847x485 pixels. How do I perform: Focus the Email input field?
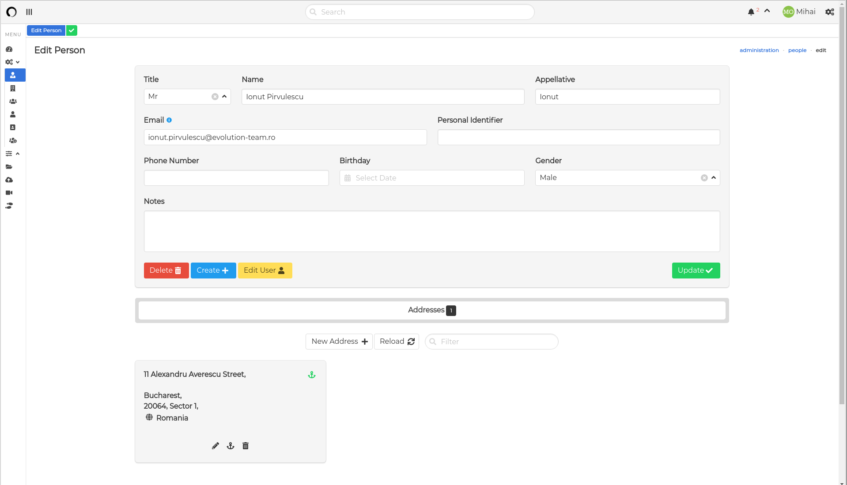coord(285,137)
